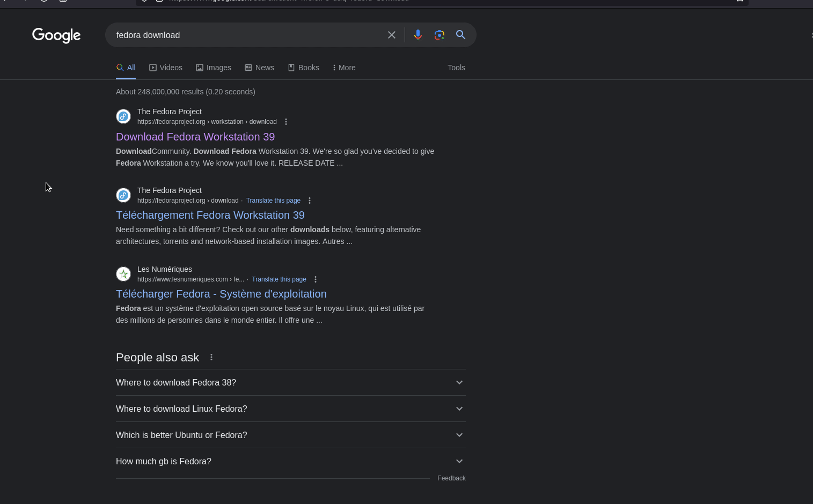Open Google Lens image search
Screen dimensions: 813x504
439,35
